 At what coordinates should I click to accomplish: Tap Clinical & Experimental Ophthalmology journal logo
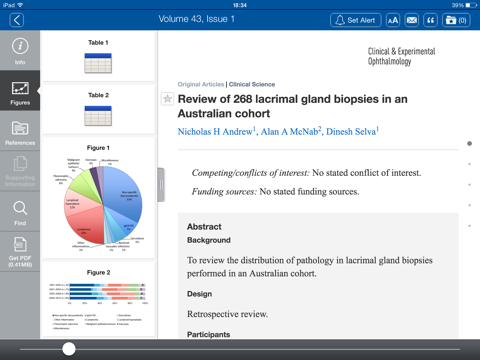click(401, 56)
